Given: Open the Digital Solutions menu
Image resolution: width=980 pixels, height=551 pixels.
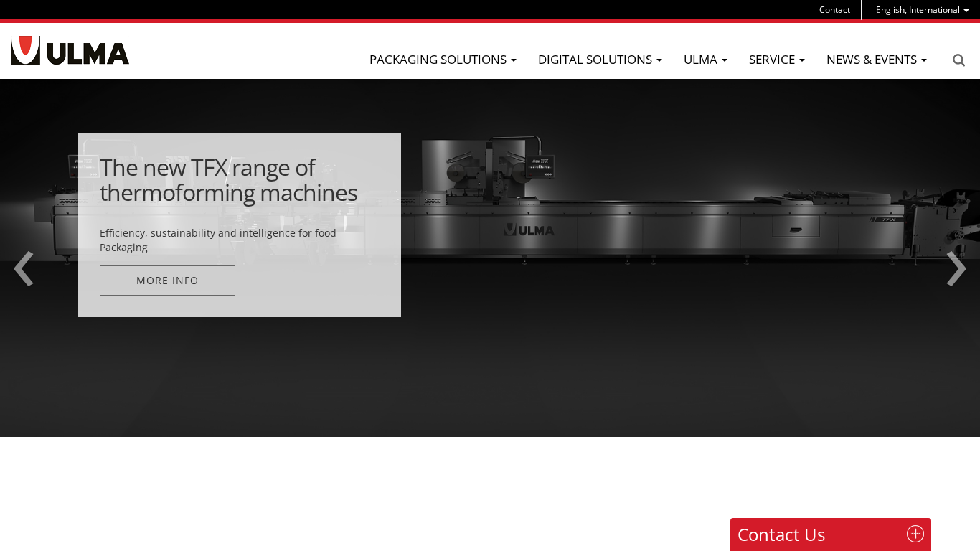Looking at the screenshot, I should pos(600,60).
